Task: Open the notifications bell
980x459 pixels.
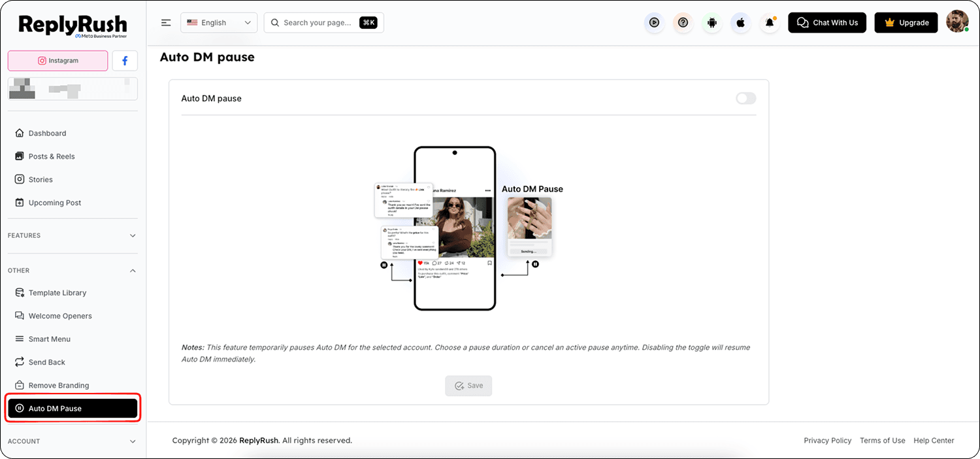Action: click(770, 23)
